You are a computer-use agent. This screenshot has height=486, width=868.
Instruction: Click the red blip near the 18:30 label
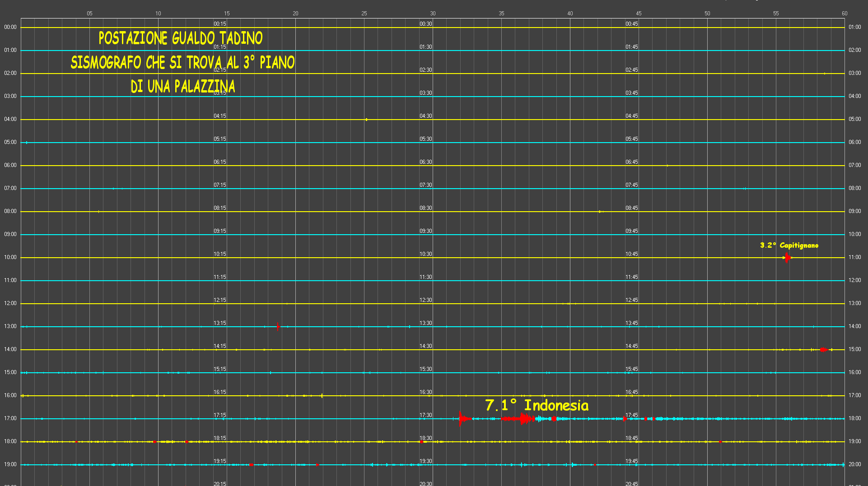tap(421, 442)
